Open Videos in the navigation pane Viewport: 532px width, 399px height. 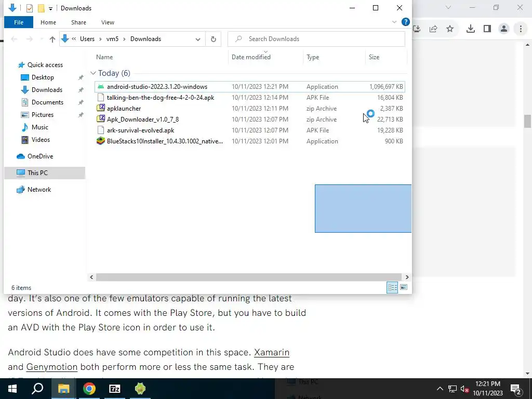click(x=41, y=140)
